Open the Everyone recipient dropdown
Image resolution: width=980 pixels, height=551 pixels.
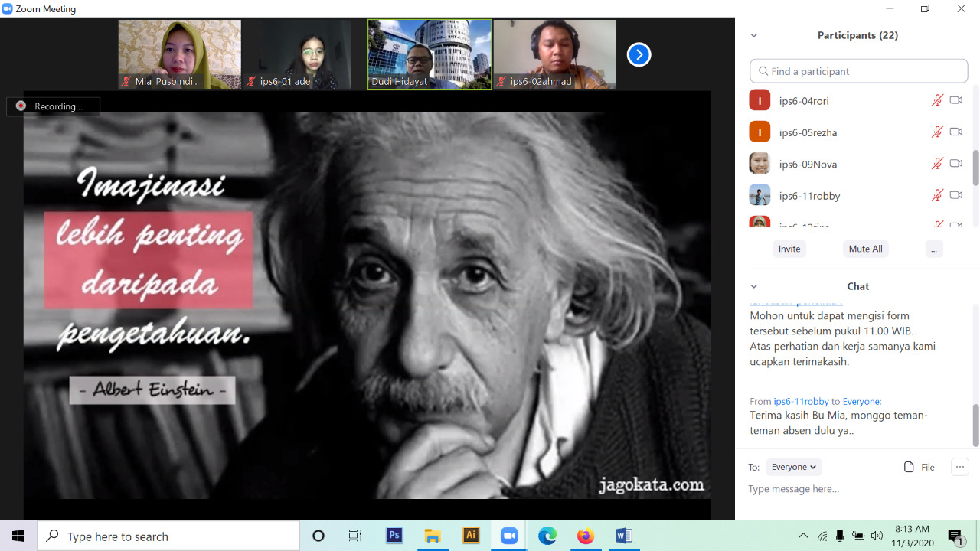[x=794, y=467]
